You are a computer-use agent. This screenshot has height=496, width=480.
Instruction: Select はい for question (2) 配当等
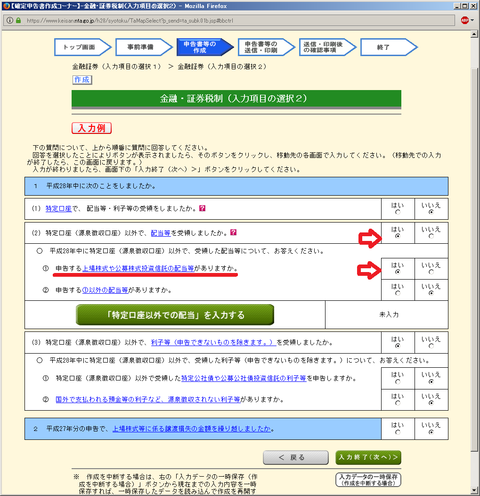coord(397,236)
